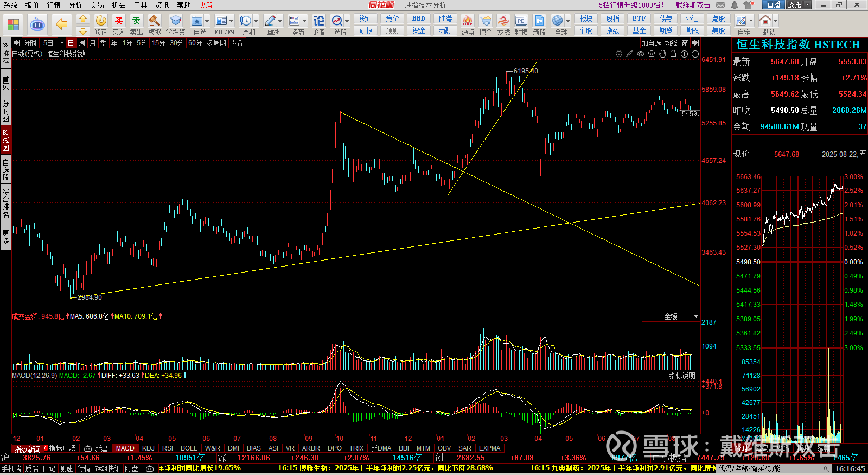868x475 pixels.
Task: Zoom in chart with plus circle icon
Action: click(684, 54)
